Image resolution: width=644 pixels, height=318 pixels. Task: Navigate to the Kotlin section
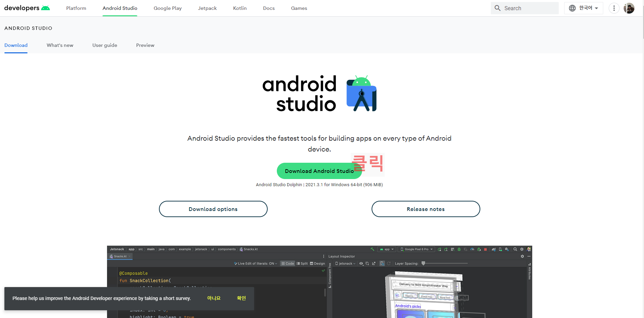point(240,8)
